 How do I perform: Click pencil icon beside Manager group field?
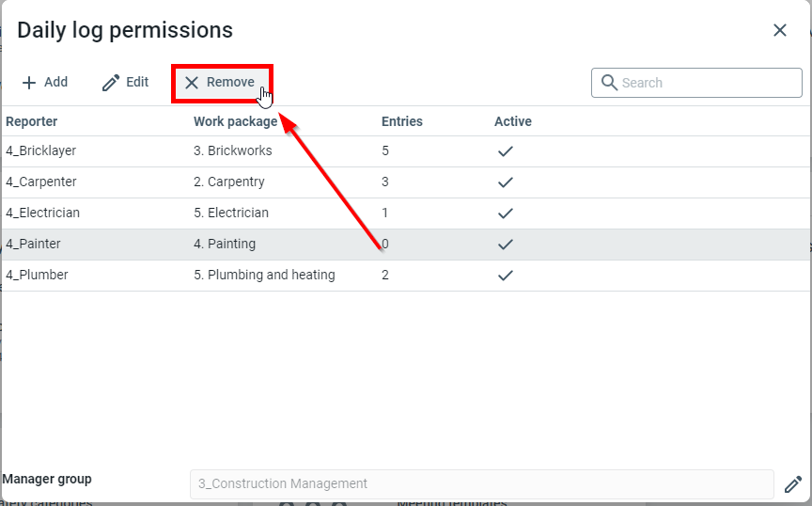point(793,484)
